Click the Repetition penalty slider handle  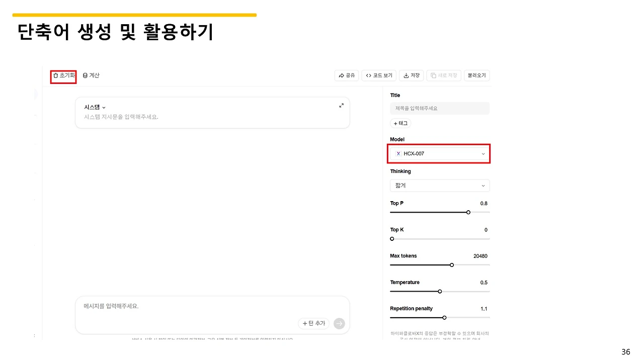(x=444, y=318)
